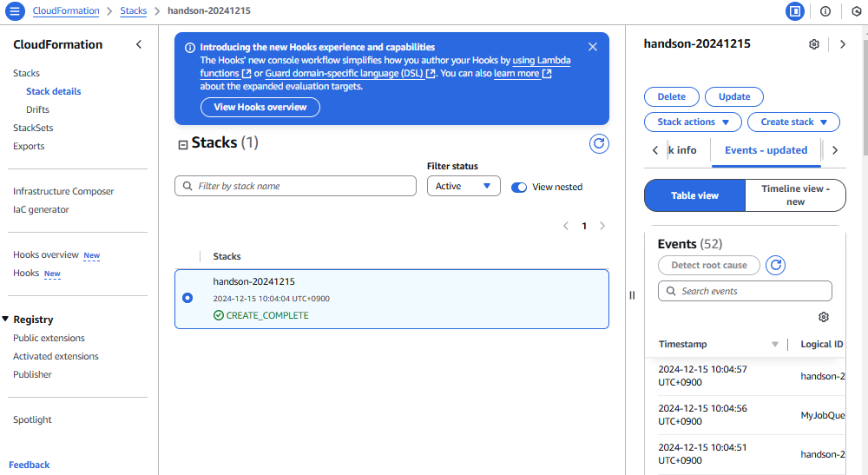Viewport: 868px width, 475px height.
Task: Switch to the Stack info tab
Action: [682, 150]
